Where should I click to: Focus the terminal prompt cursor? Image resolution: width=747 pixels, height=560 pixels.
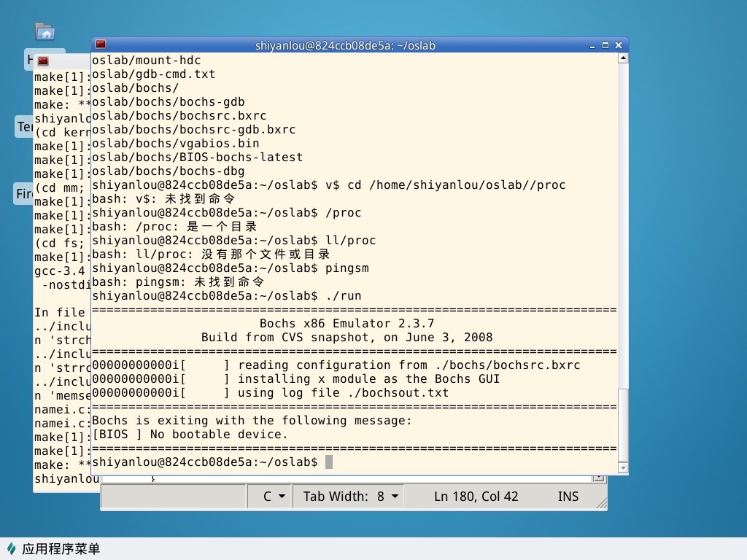click(329, 462)
